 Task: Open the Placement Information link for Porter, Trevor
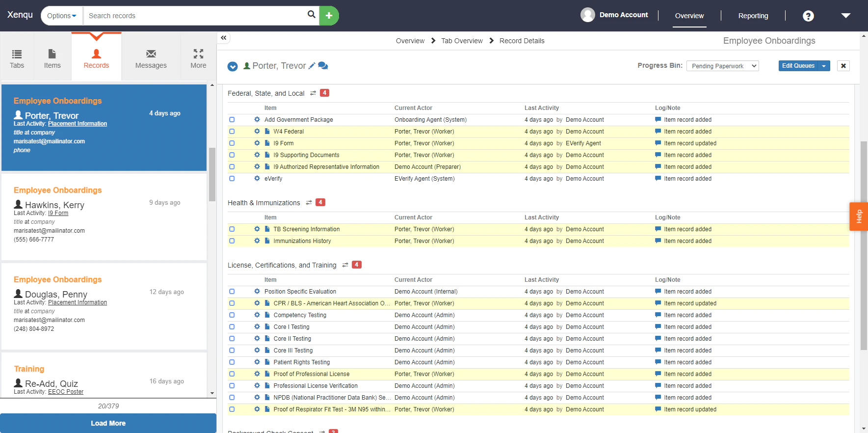coord(78,124)
